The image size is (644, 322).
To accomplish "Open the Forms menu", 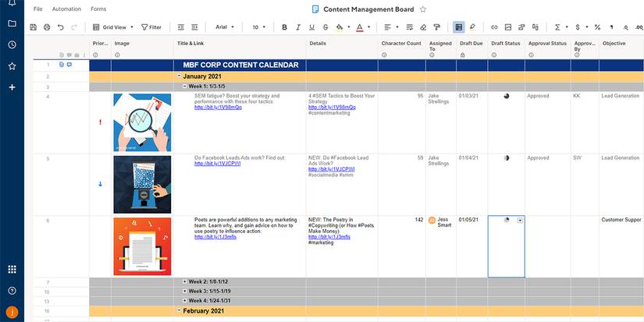I will click(x=98, y=9).
